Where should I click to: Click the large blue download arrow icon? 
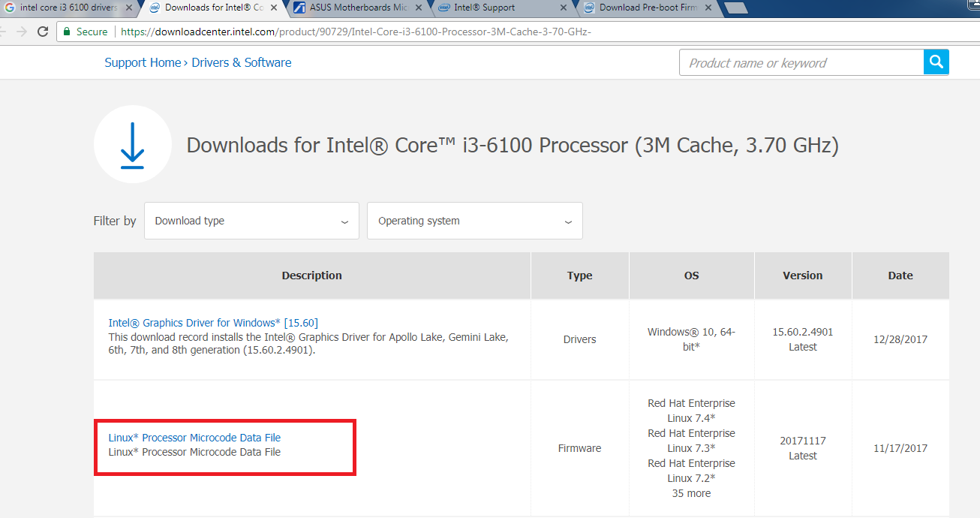[132, 146]
